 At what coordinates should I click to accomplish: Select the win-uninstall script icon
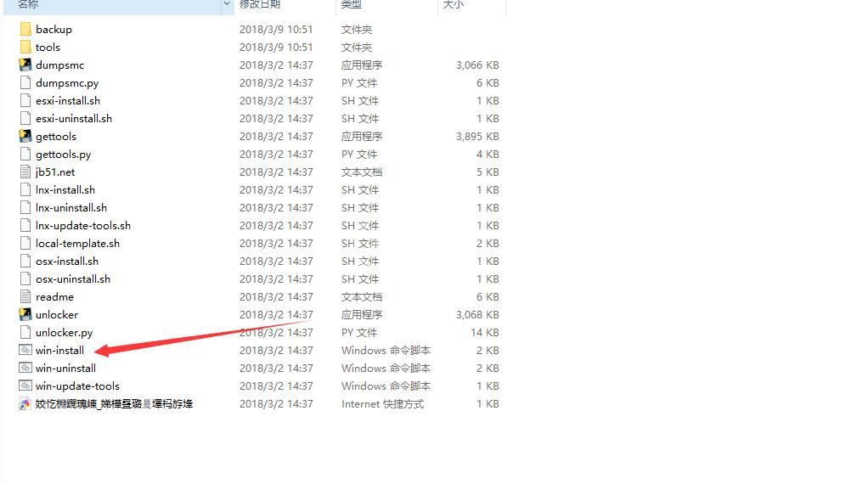[x=25, y=368]
